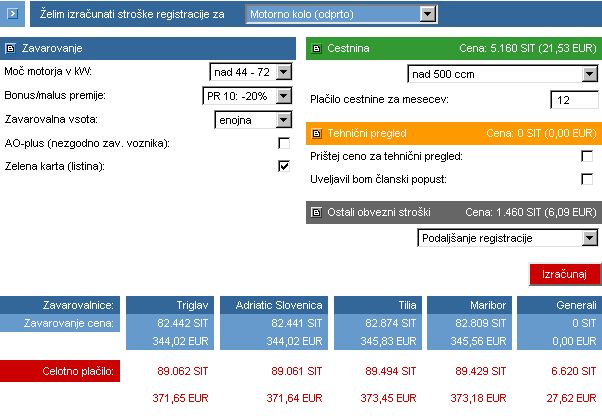Click total 371,65 EUR value

point(180,398)
